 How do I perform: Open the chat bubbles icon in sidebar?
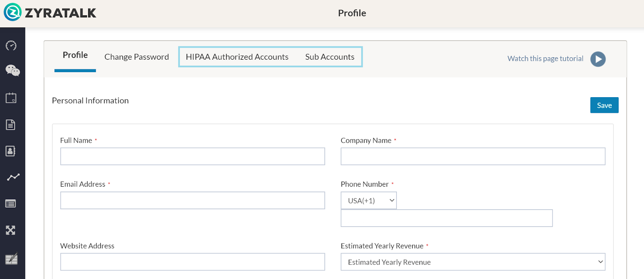point(12,71)
